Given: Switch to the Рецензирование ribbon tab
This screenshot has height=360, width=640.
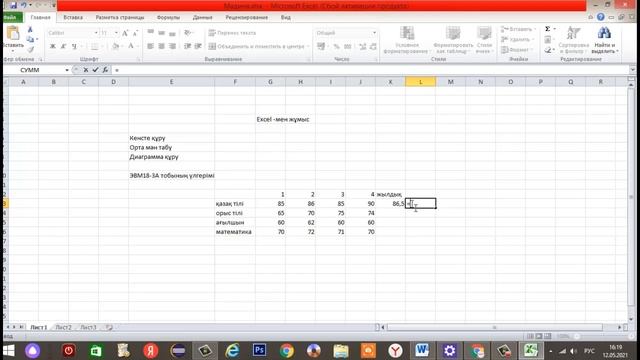Looking at the screenshot, I should [247, 18].
